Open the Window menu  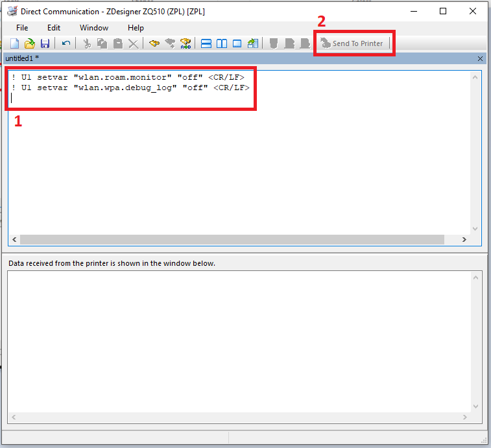[94, 27]
